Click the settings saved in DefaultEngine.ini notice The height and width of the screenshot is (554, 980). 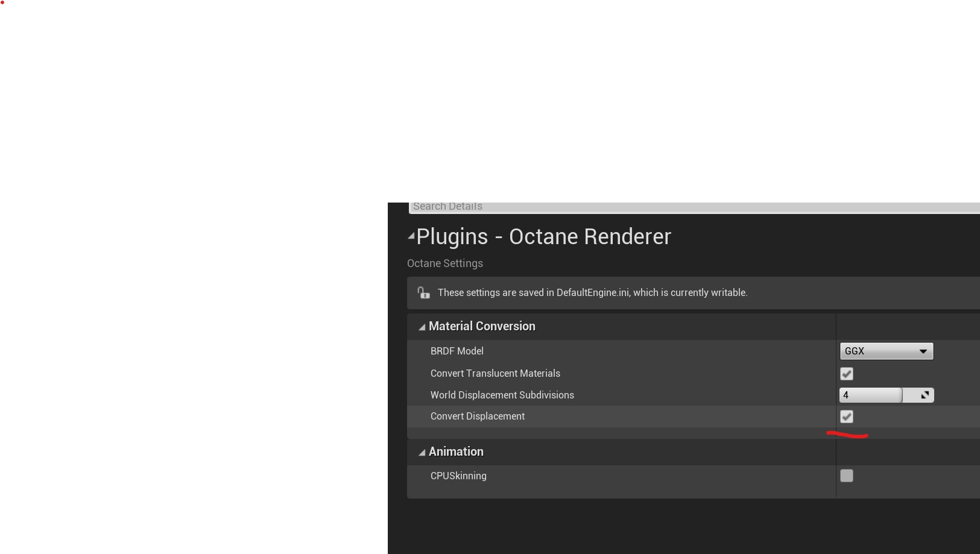point(593,292)
